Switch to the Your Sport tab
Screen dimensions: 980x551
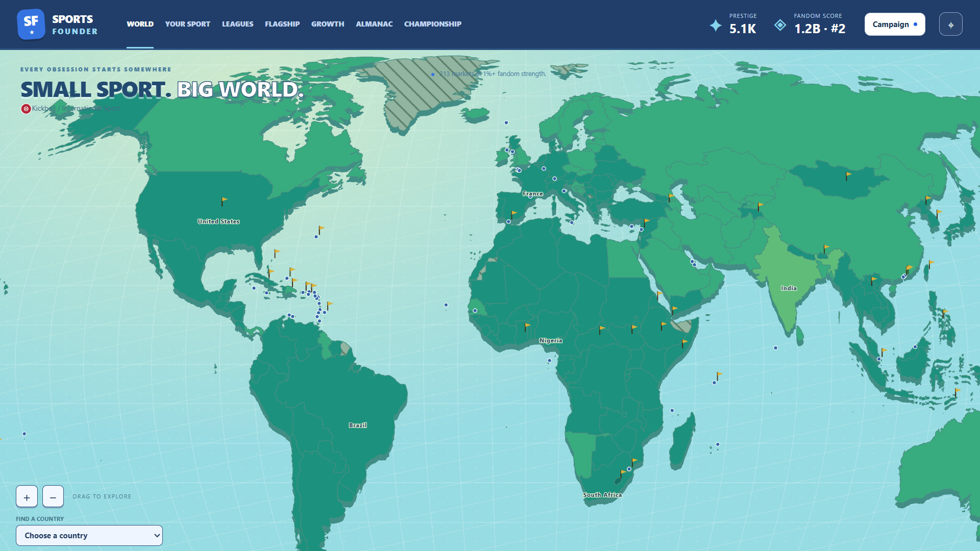tap(187, 24)
